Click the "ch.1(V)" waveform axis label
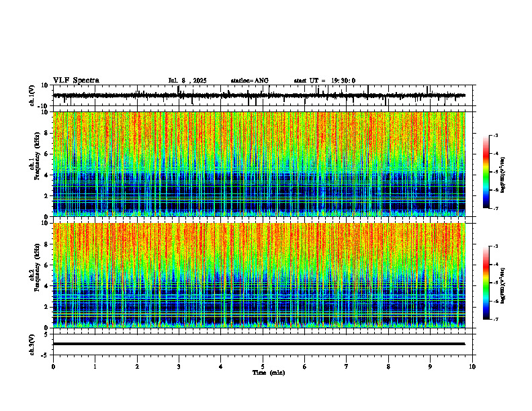 (x=32, y=95)
